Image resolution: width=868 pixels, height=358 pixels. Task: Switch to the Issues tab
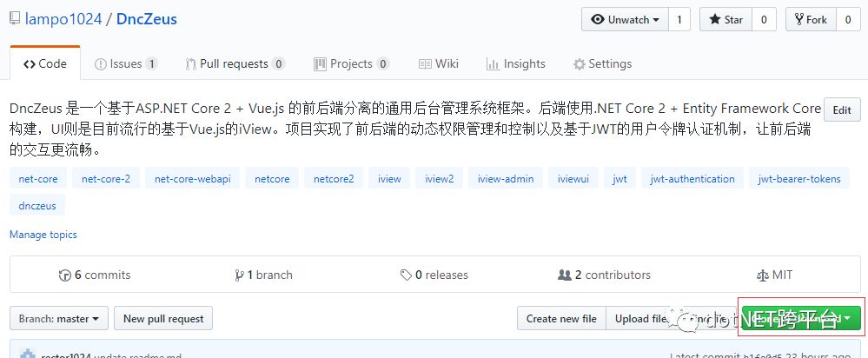126,63
